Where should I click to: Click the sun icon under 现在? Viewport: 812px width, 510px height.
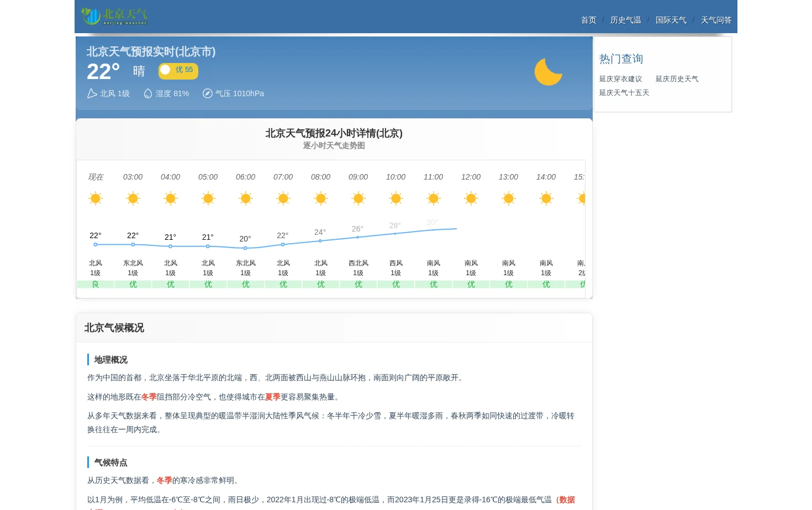96,198
